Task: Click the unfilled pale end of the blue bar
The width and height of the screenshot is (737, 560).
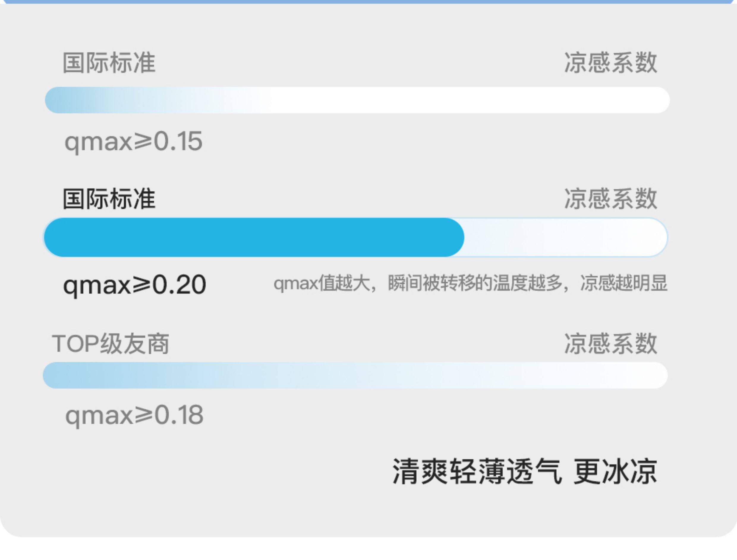Action: tap(566, 237)
